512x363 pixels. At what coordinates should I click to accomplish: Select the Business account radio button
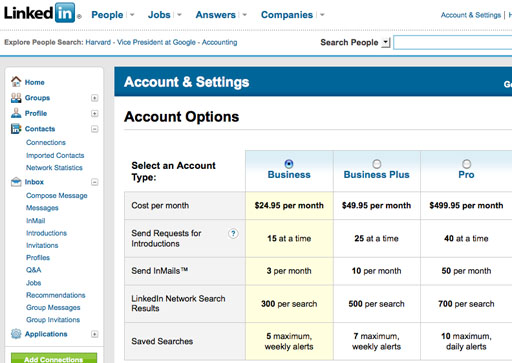tap(289, 164)
